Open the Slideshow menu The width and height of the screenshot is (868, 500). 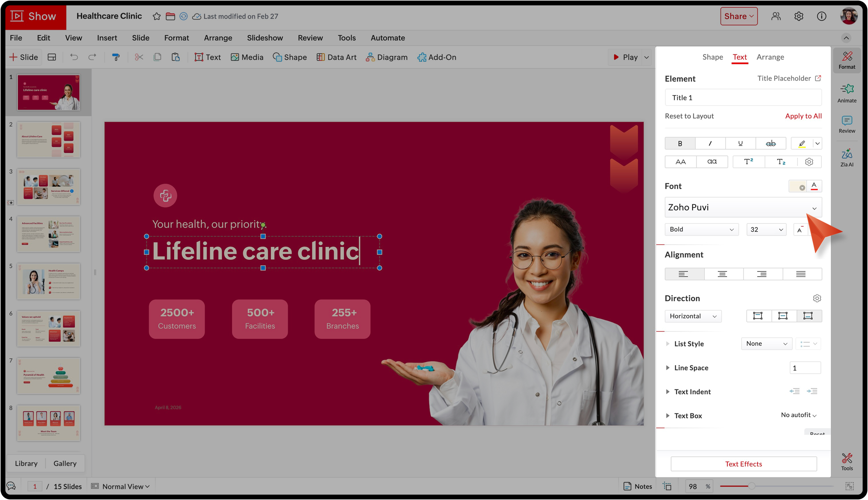pos(265,38)
